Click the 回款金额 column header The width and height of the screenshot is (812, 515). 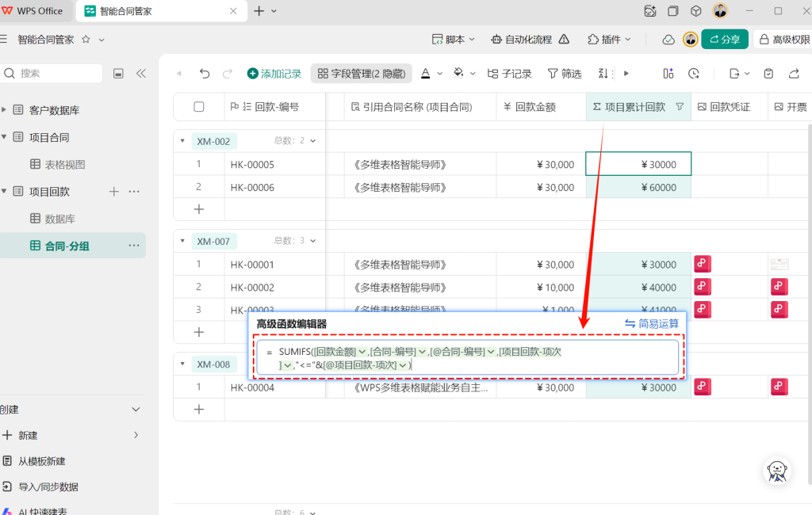(541, 107)
